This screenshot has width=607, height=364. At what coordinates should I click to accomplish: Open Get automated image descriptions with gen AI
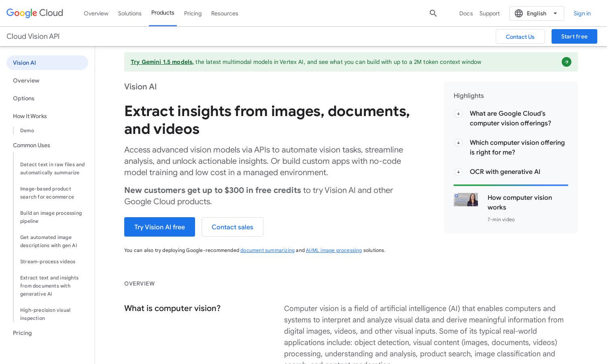point(49,241)
